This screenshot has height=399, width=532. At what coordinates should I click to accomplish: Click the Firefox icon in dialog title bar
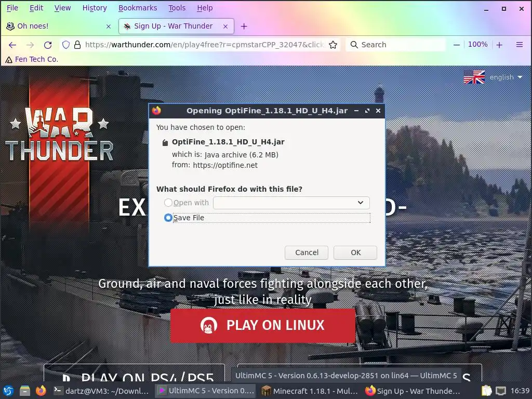click(156, 111)
